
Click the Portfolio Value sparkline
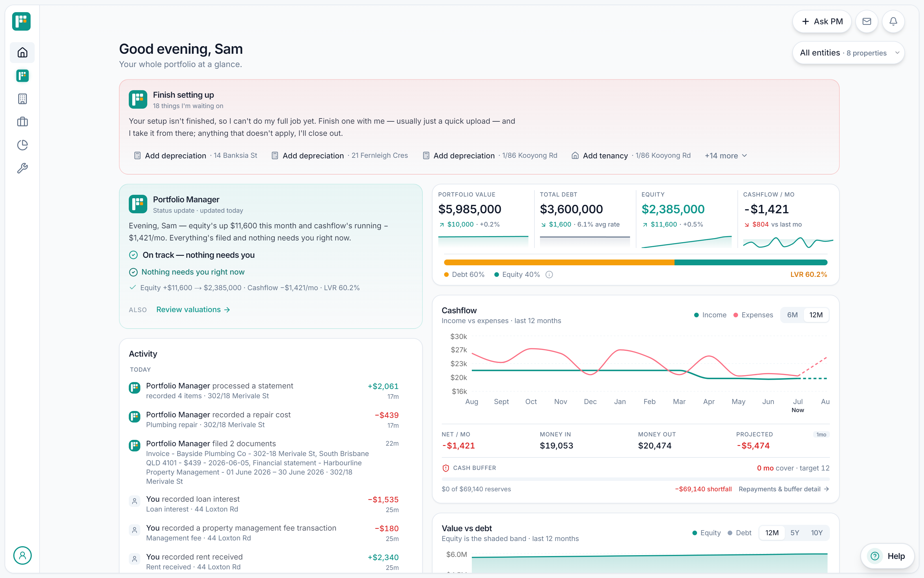[483, 241]
